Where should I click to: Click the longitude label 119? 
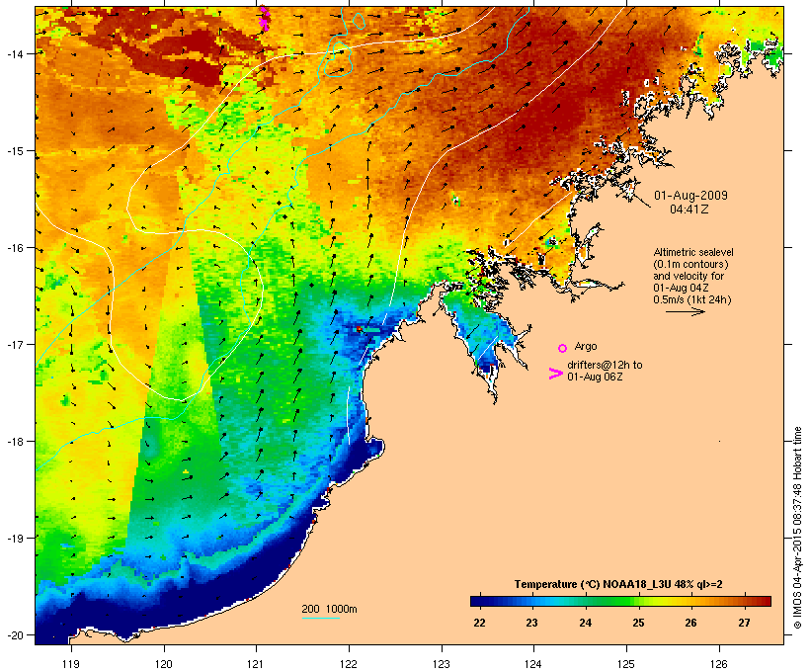(71, 664)
